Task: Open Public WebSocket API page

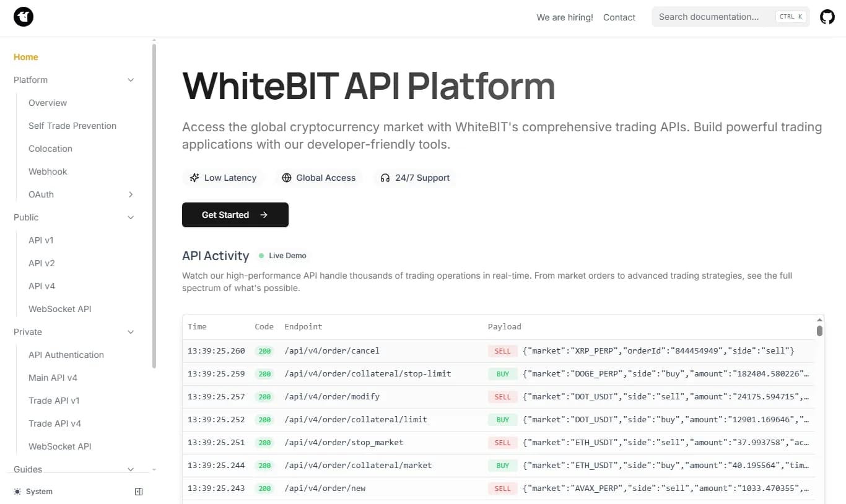Action: (x=60, y=309)
